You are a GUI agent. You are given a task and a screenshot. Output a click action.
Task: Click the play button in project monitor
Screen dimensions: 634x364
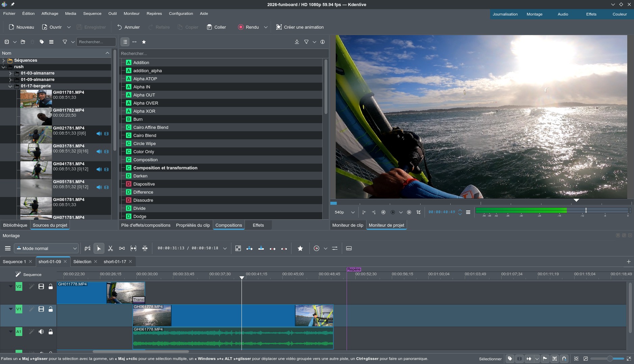[392, 212]
